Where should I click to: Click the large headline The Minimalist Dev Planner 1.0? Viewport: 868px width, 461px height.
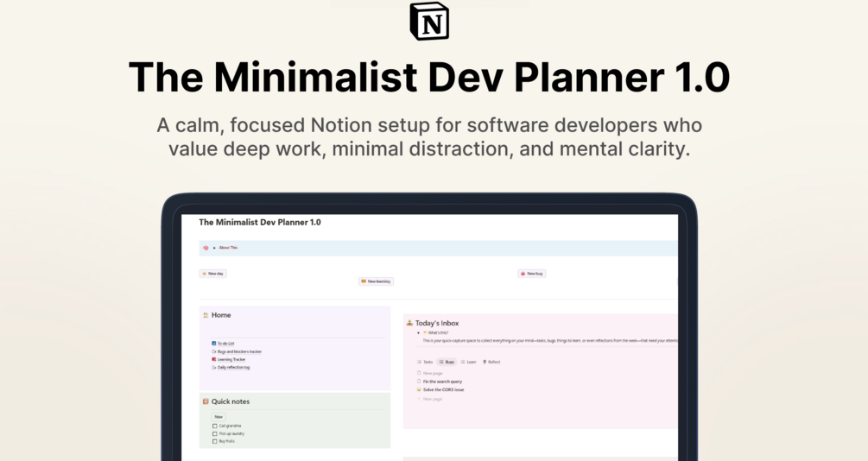pos(429,77)
